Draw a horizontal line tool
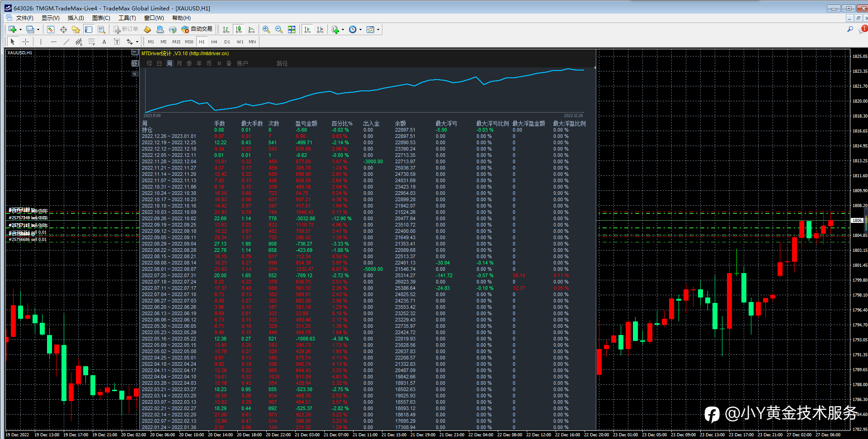Screen dimensions: 868x439 54,42
